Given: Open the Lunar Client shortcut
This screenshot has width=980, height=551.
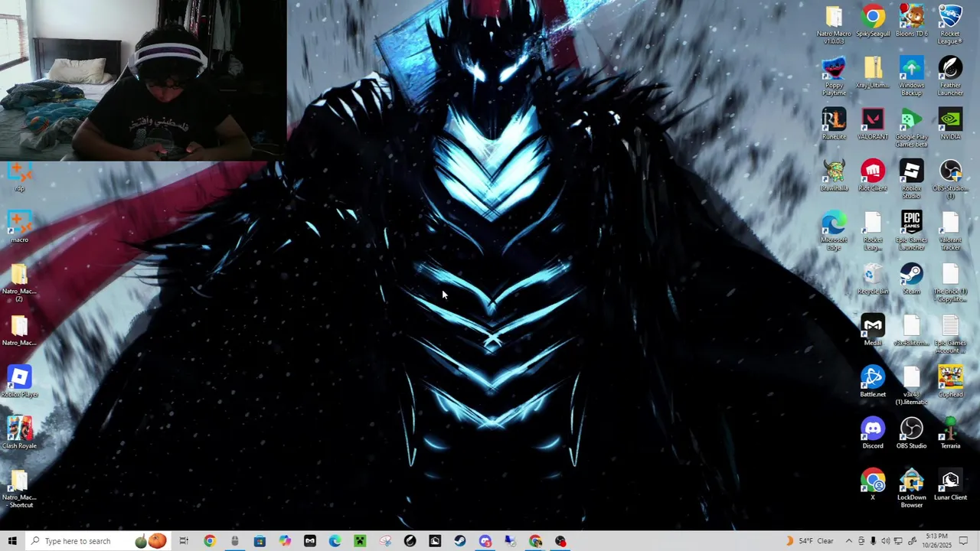Looking at the screenshot, I should pos(950,484).
